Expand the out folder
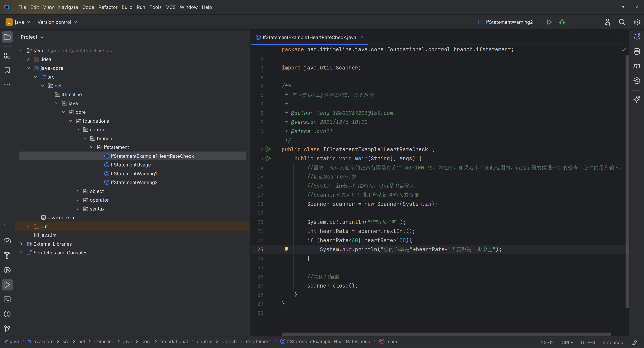Viewport: 644px width, 348px height. (x=28, y=226)
